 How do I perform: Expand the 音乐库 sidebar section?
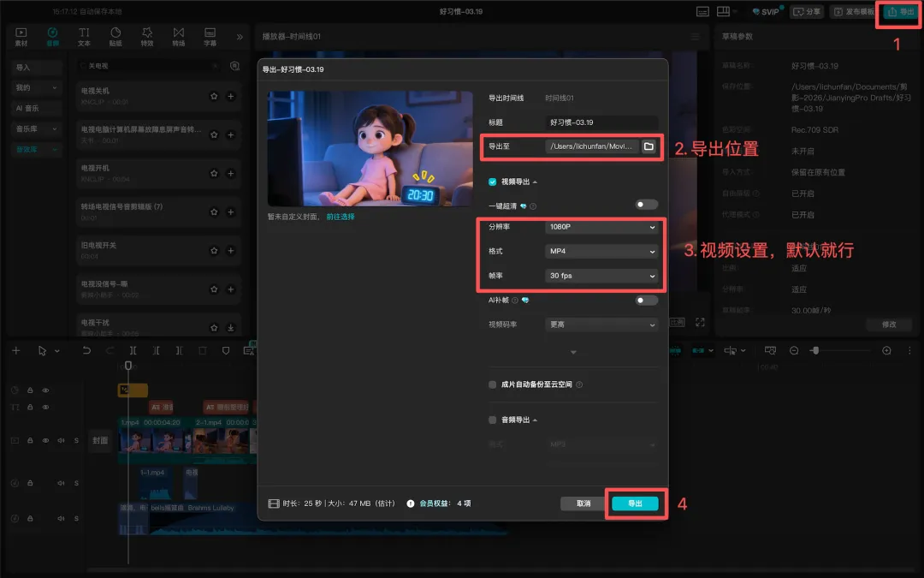point(37,128)
